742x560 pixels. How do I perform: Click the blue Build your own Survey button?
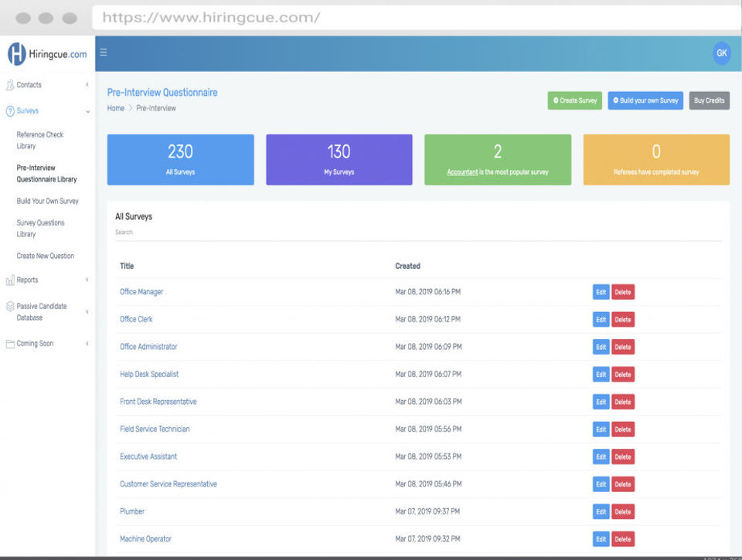(645, 100)
